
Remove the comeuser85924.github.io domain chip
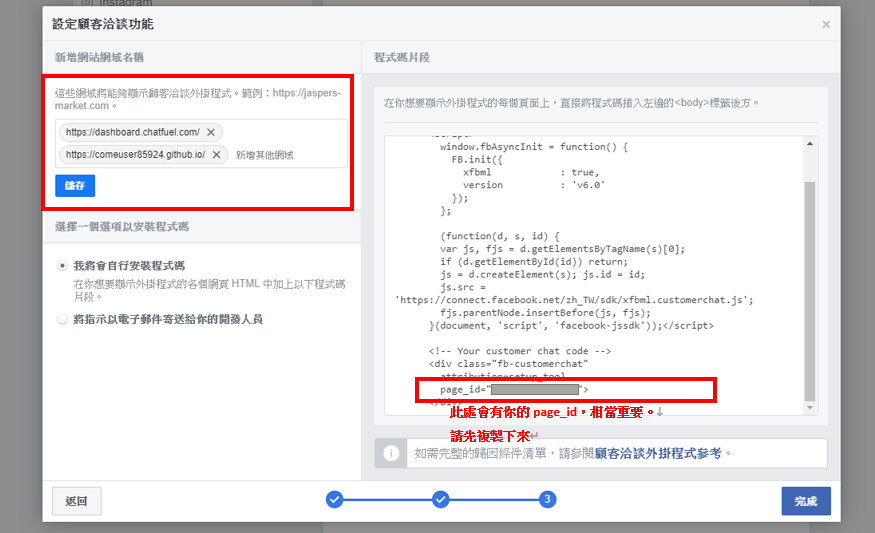tap(217, 155)
